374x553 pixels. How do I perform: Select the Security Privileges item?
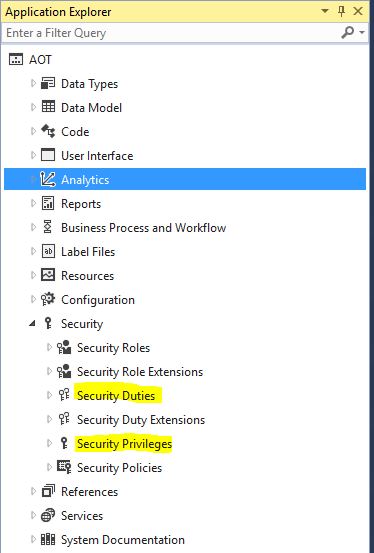[x=124, y=443]
